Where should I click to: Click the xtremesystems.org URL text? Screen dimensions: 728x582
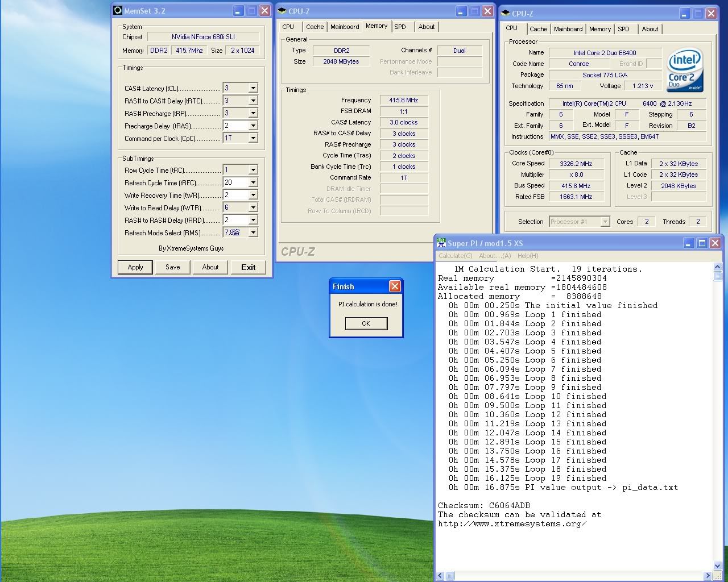point(512,524)
